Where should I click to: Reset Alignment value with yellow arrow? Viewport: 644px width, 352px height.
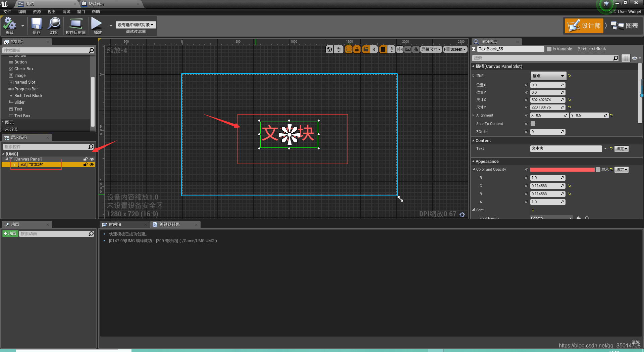click(x=611, y=115)
